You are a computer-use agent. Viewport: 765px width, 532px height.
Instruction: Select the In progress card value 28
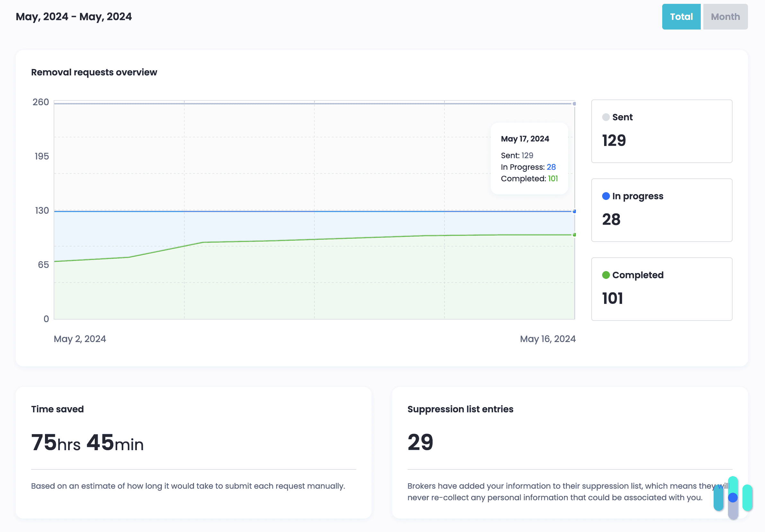611,219
